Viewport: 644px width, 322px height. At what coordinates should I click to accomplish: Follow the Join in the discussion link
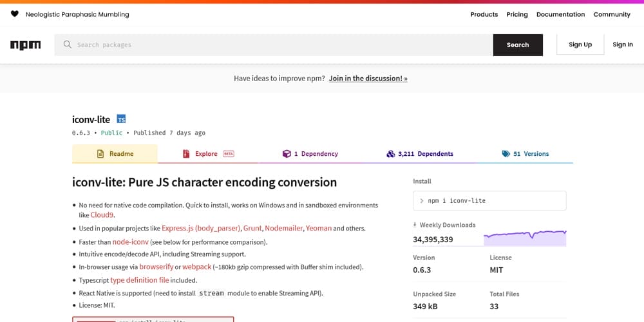pyautogui.click(x=368, y=78)
